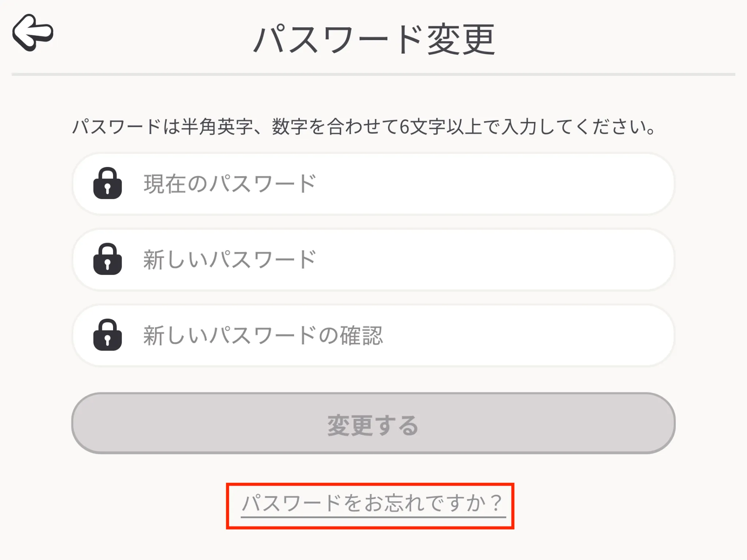747x560 pixels.
Task: Open the パスワードをお忘れですか？ link
Action: click(373, 504)
